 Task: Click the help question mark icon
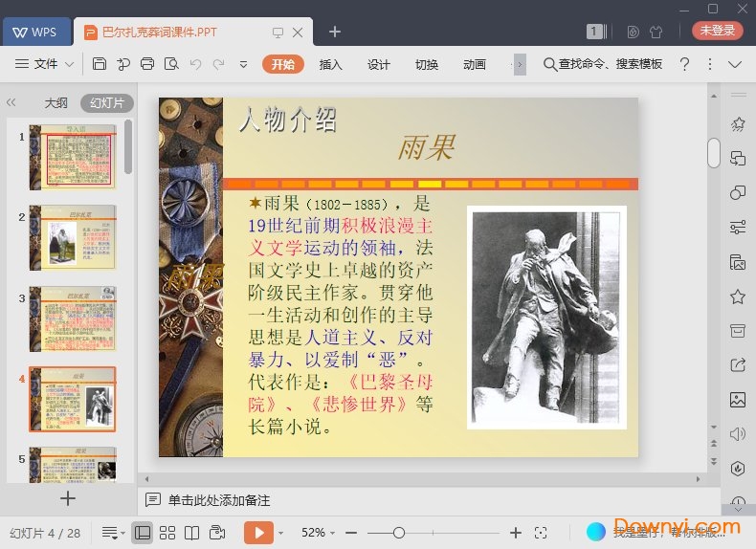tap(684, 64)
